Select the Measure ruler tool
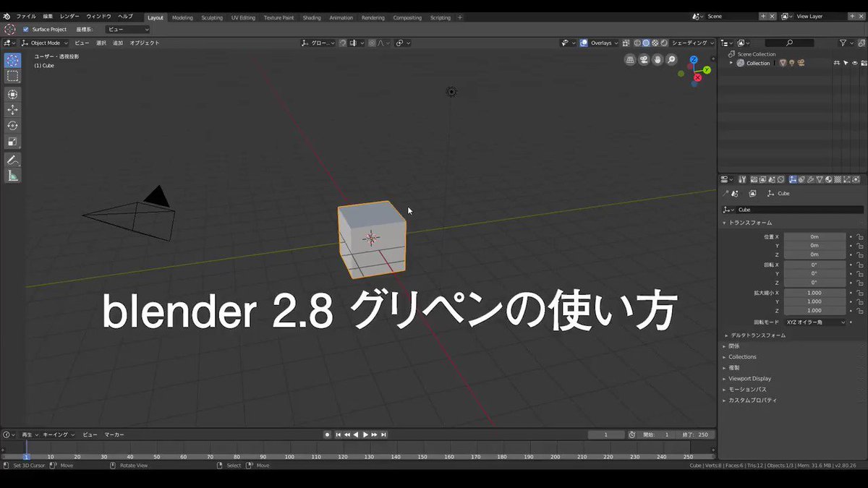The width and height of the screenshot is (868, 488). tap(12, 176)
